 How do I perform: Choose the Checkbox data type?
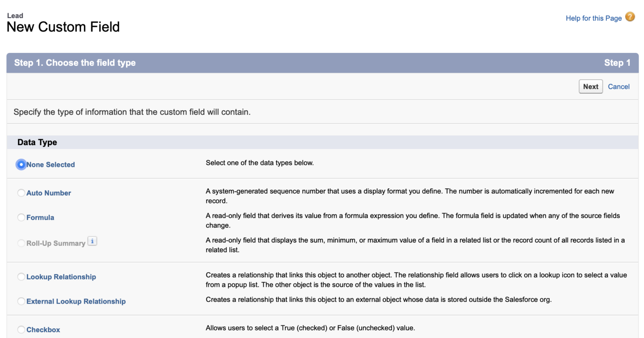pyautogui.click(x=21, y=330)
